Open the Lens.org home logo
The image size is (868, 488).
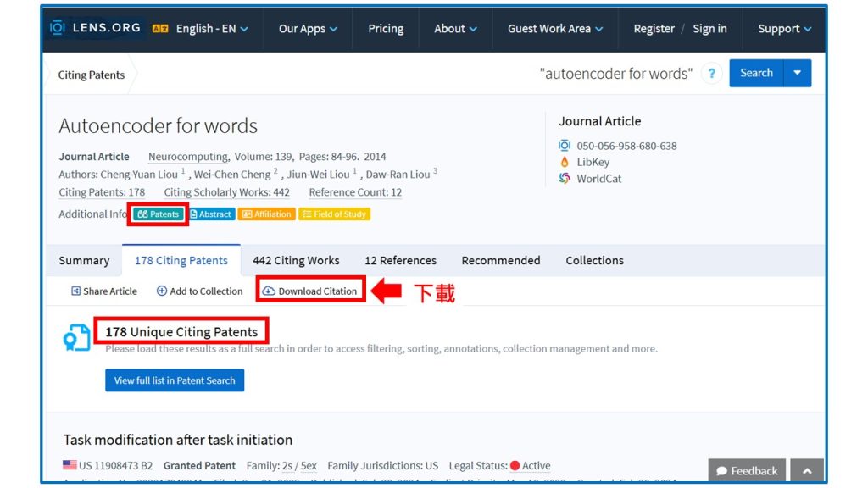[95, 28]
